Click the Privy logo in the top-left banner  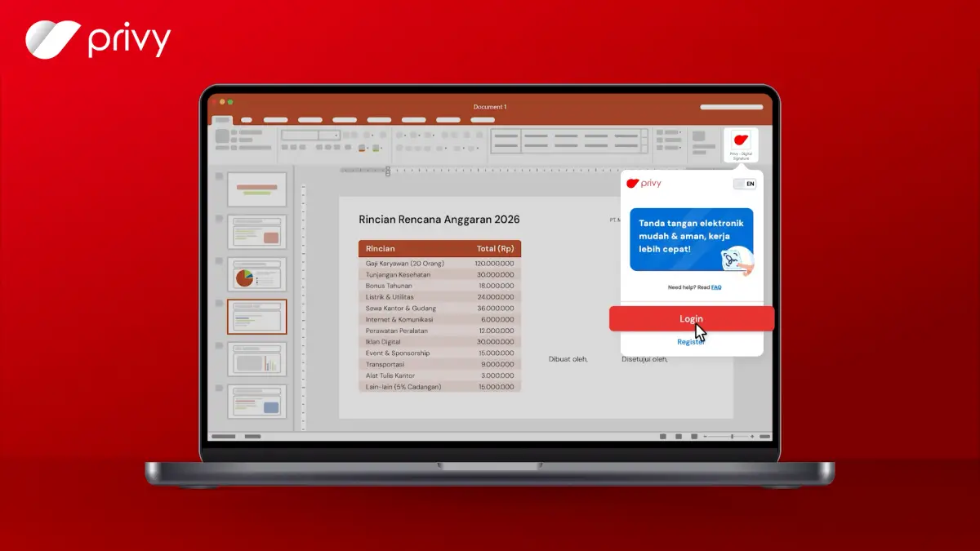[98, 40]
